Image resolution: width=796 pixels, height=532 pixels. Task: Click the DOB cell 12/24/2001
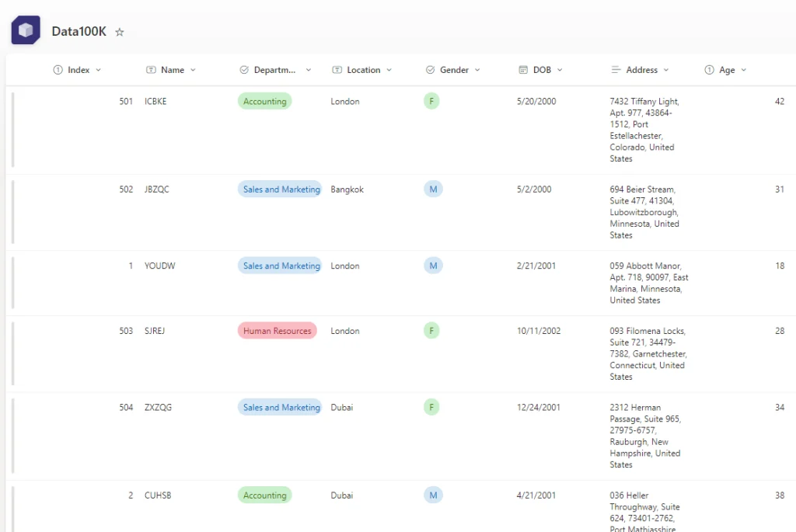click(x=539, y=407)
